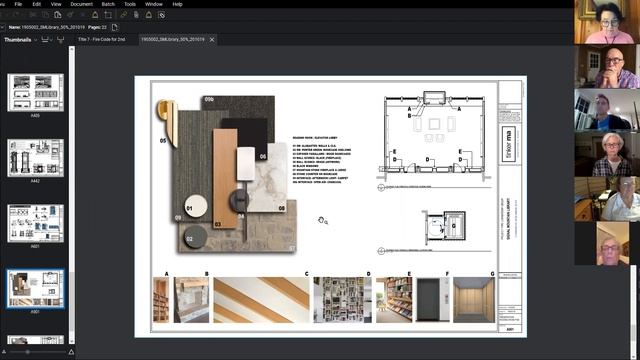Open the Edit menu

37,4
